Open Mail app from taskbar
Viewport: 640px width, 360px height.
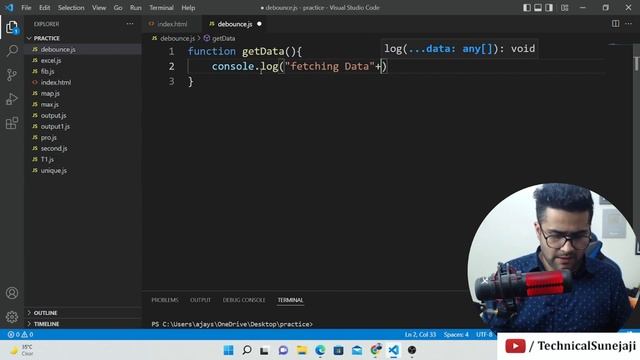(357, 350)
